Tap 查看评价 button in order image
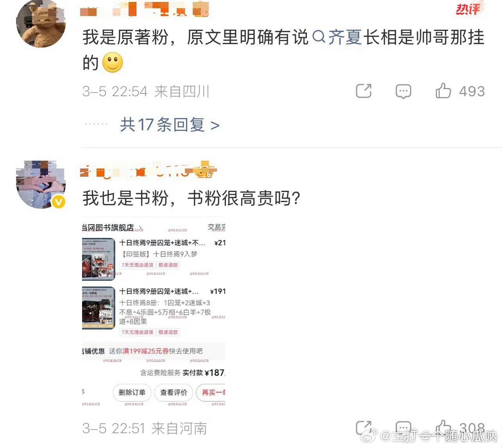 (x=174, y=392)
